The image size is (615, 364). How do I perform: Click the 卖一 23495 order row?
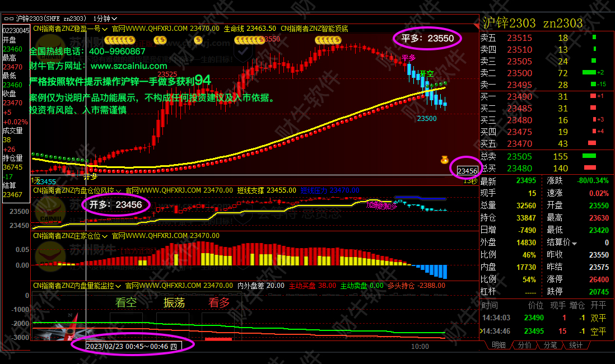click(x=546, y=85)
